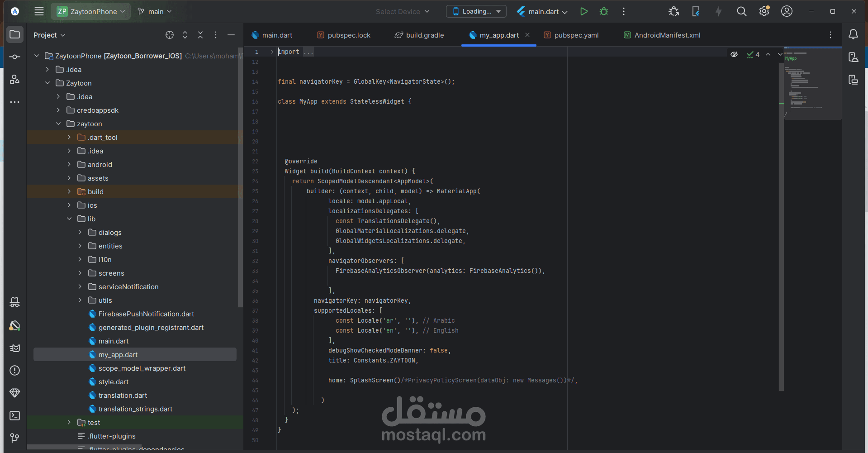
Task: Open Flutter hot reload lightning icon
Action: point(719,11)
